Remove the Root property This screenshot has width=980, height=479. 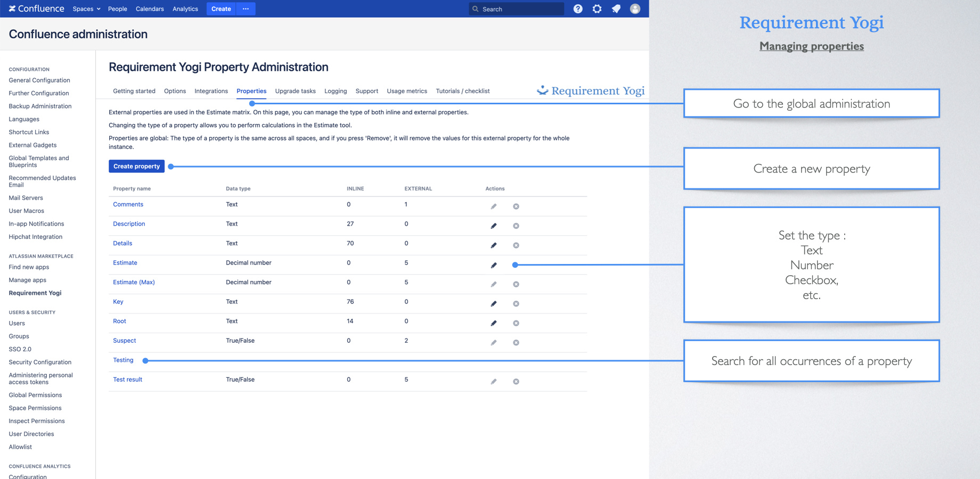516,324
